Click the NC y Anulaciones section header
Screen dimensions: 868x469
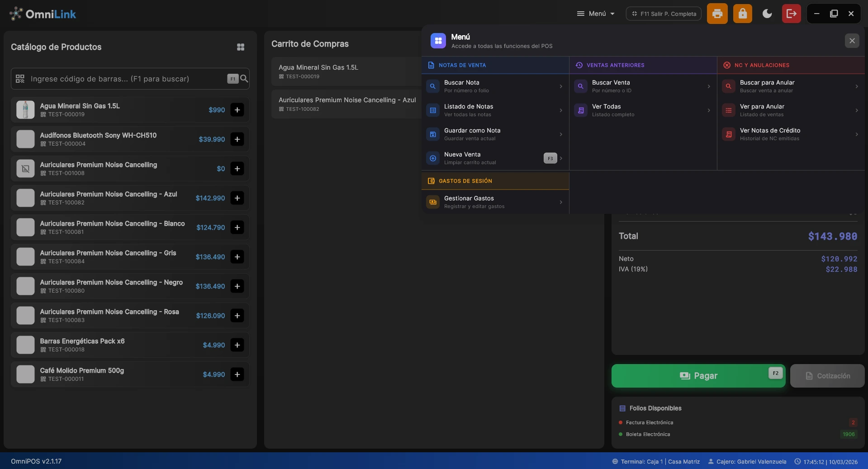(791, 65)
